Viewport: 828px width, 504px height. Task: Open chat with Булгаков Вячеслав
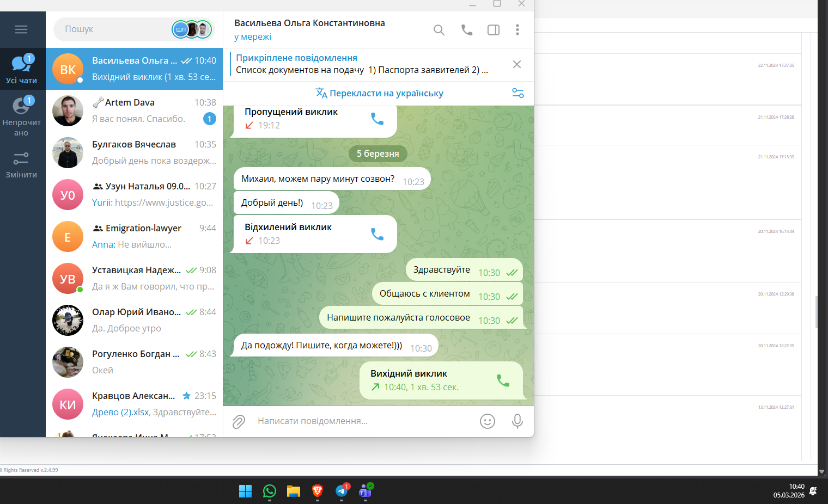(135, 152)
